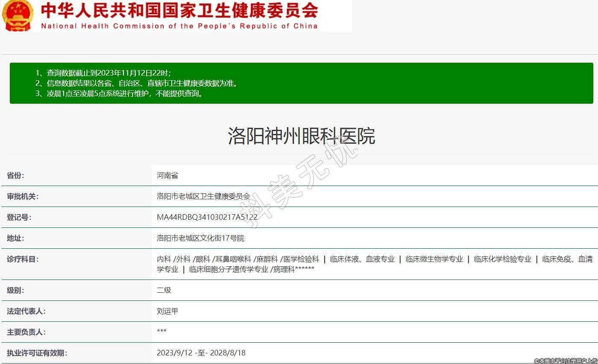Screen dimensions: 598x364
Task: Click the legal representative name 刘运甲
Action: click(x=167, y=311)
